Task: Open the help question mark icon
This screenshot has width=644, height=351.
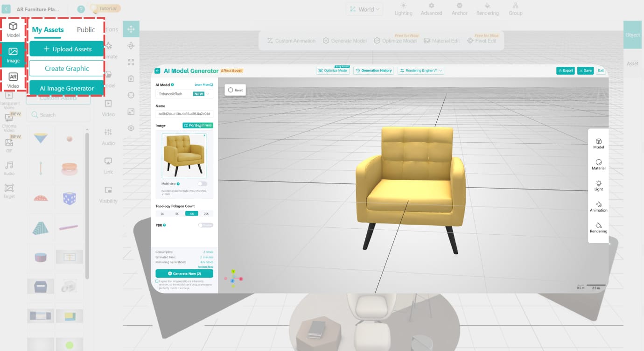Action: click(x=81, y=9)
